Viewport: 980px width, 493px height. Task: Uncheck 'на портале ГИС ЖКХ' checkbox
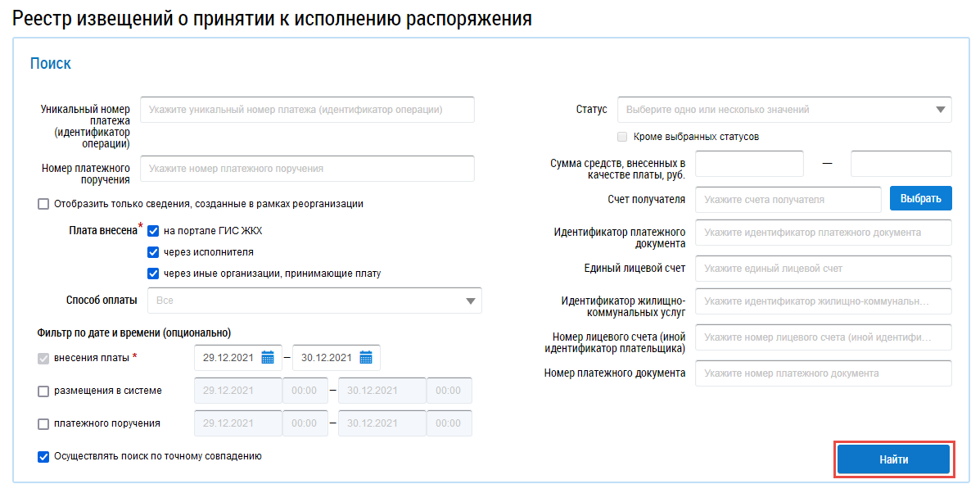click(x=153, y=231)
